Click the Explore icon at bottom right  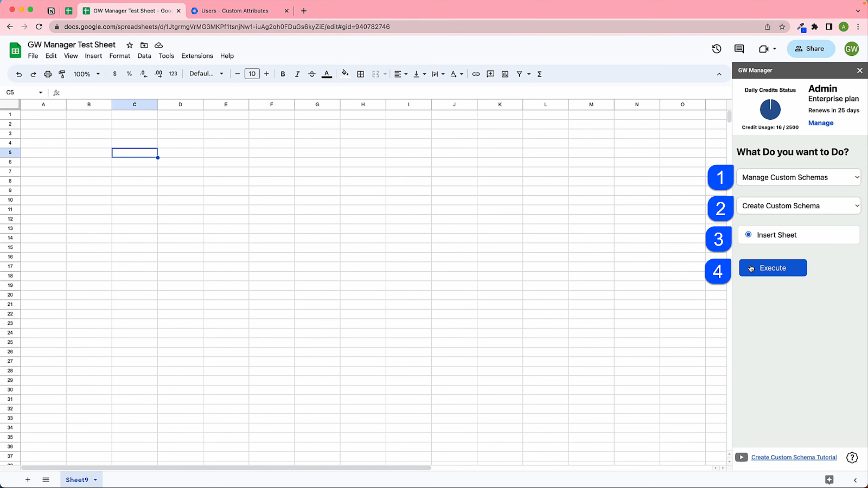click(x=829, y=480)
